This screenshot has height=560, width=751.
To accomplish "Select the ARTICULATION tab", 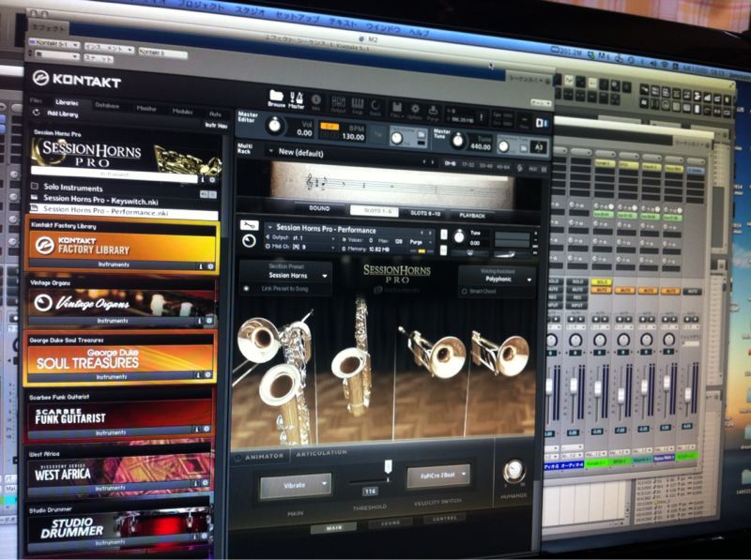I will (x=321, y=452).
